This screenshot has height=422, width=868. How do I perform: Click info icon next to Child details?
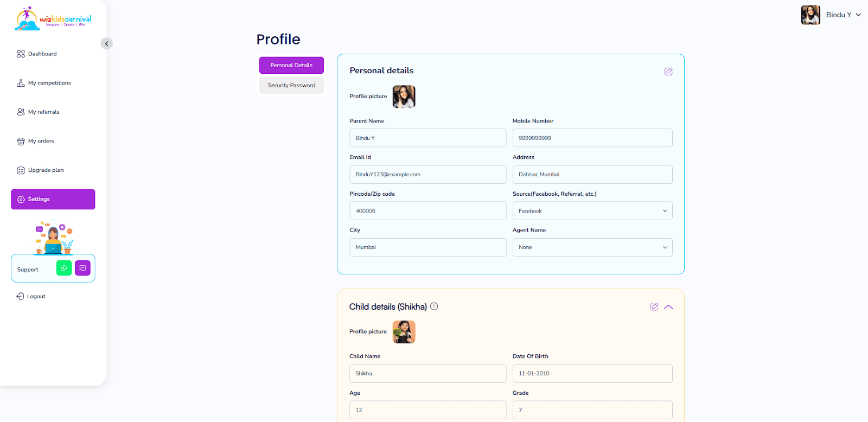tap(434, 306)
